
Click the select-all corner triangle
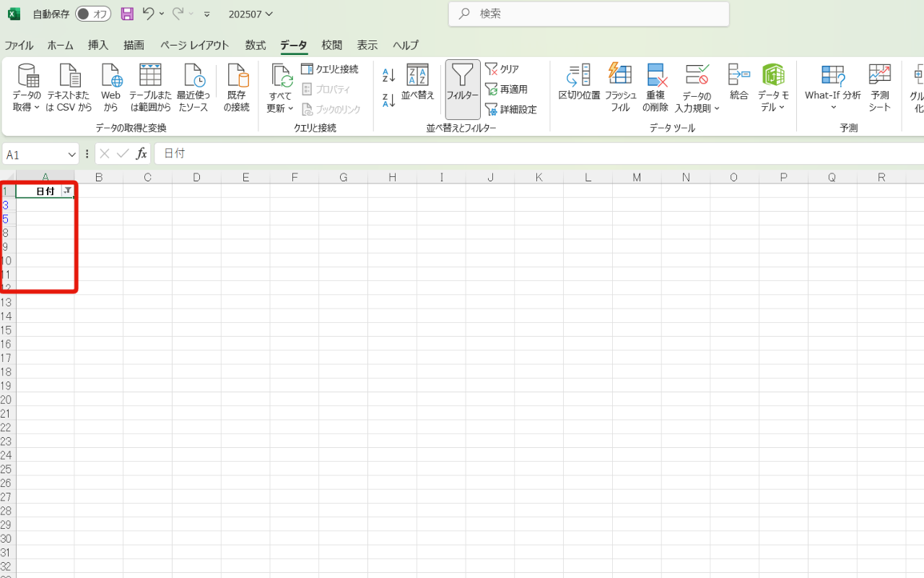pyautogui.click(x=8, y=178)
